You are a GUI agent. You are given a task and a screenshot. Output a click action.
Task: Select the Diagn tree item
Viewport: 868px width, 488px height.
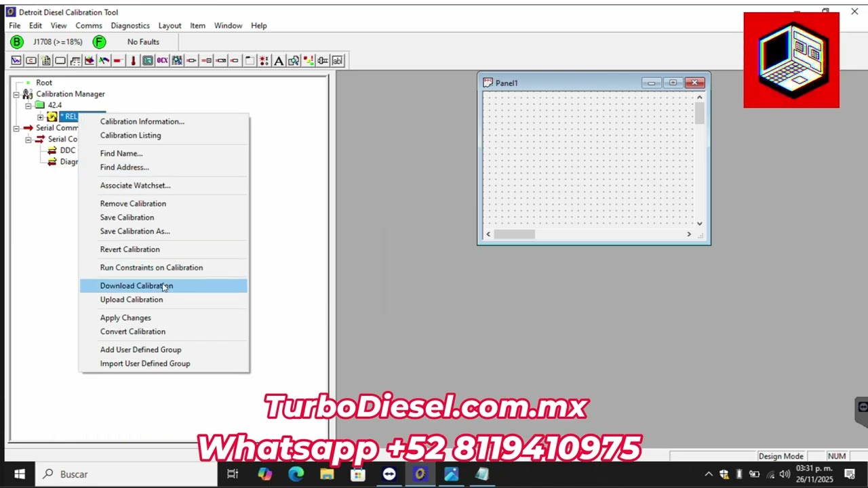tap(69, 162)
